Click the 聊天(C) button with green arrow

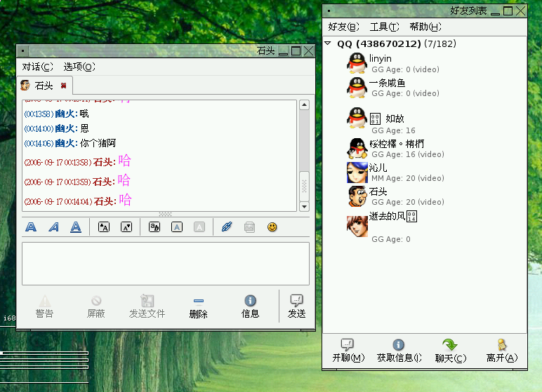(x=450, y=351)
